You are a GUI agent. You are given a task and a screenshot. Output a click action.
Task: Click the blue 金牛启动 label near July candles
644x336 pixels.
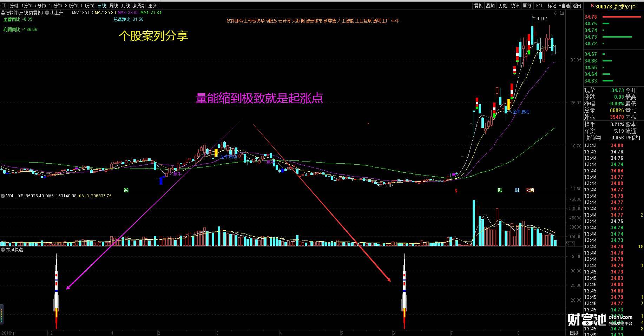[521, 112]
